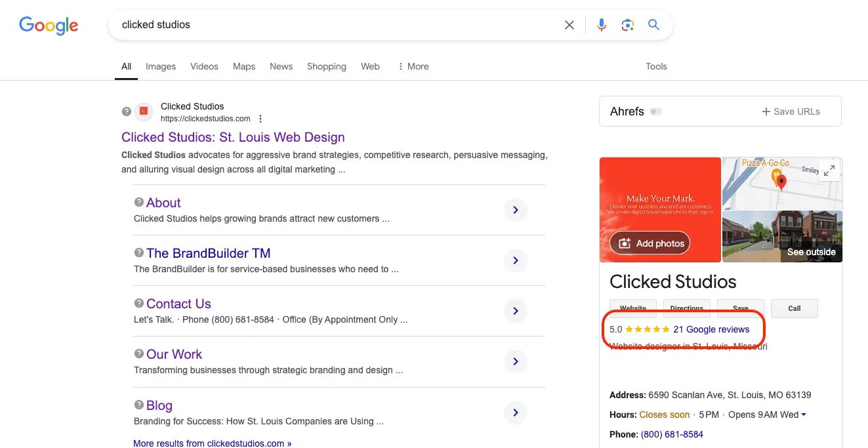Toggle the Ahrefs switch
868x448 pixels.
pos(656,112)
